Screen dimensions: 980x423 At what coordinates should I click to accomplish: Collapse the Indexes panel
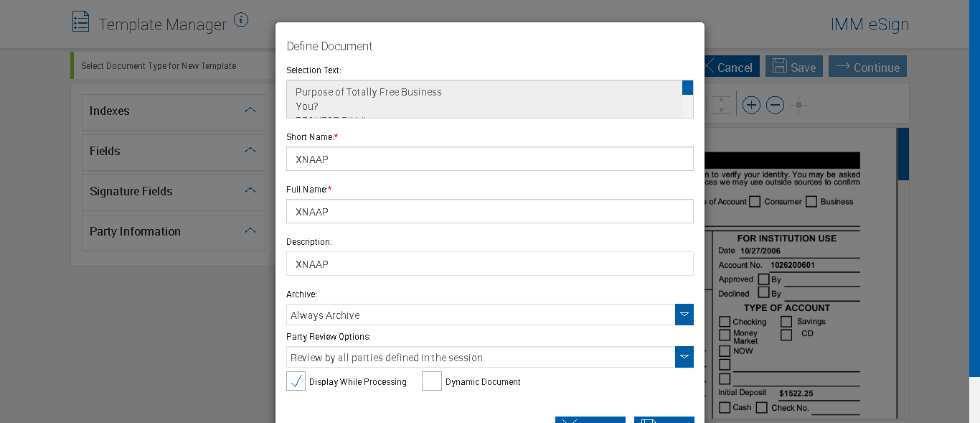click(250, 111)
